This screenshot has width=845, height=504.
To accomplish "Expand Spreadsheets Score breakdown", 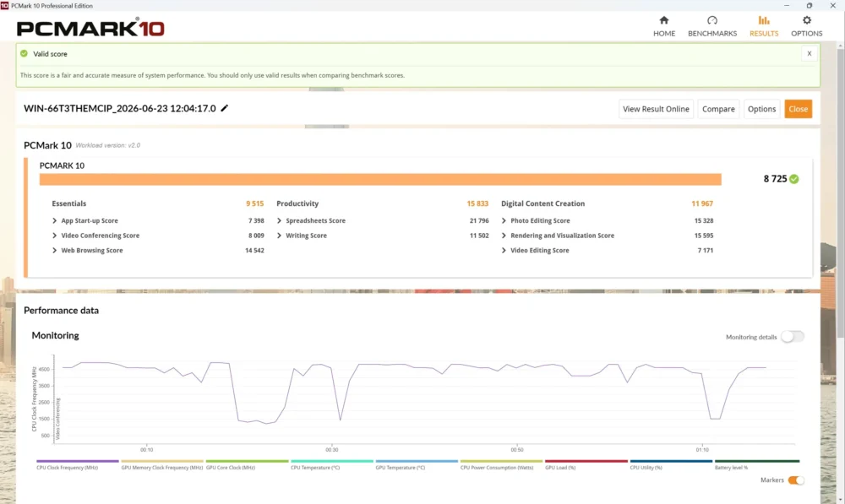I will [279, 220].
